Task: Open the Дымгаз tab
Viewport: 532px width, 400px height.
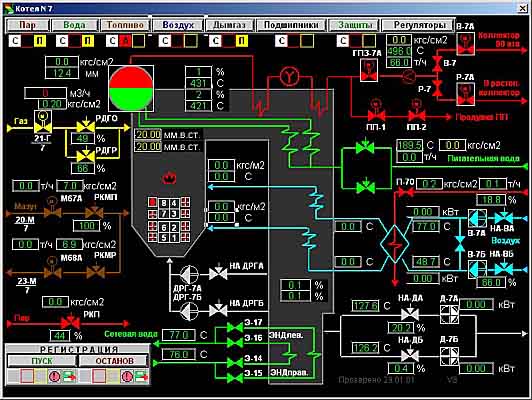Action: tap(229, 25)
